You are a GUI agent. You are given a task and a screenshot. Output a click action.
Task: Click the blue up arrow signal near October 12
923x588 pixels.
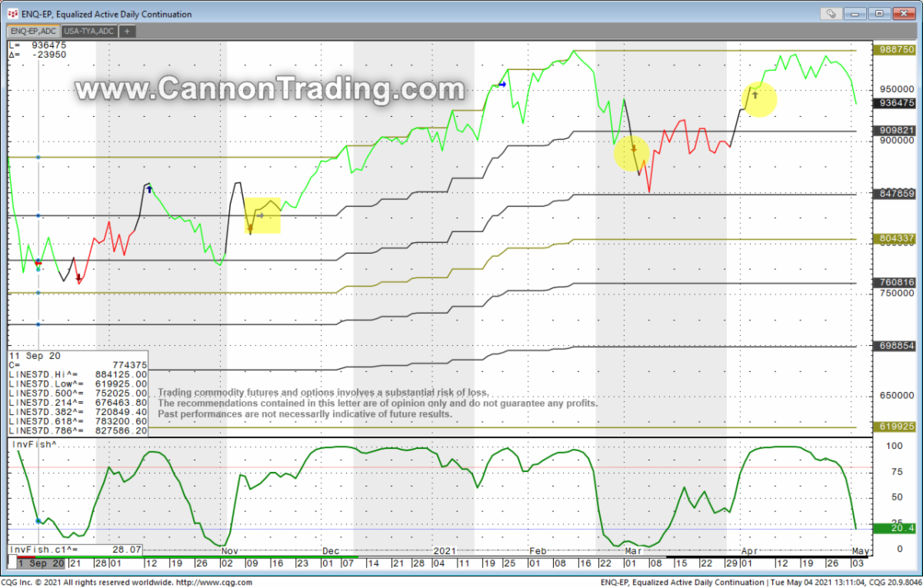coord(149,188)
